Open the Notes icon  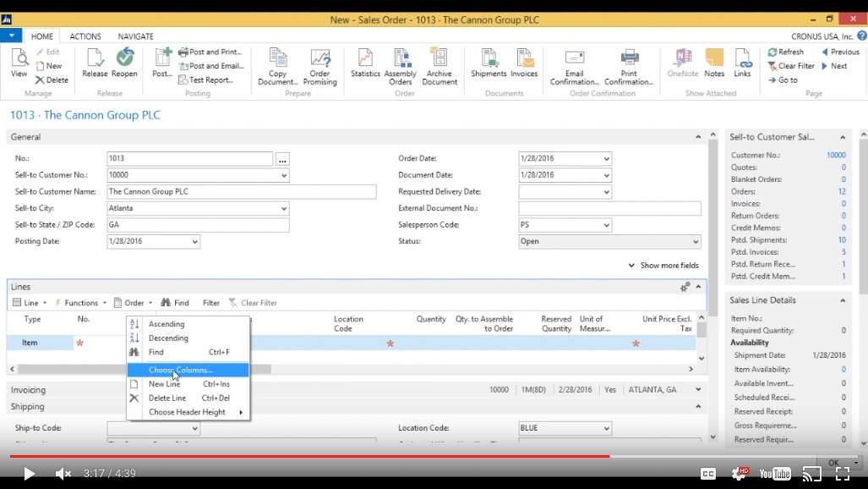coord(714,63)
